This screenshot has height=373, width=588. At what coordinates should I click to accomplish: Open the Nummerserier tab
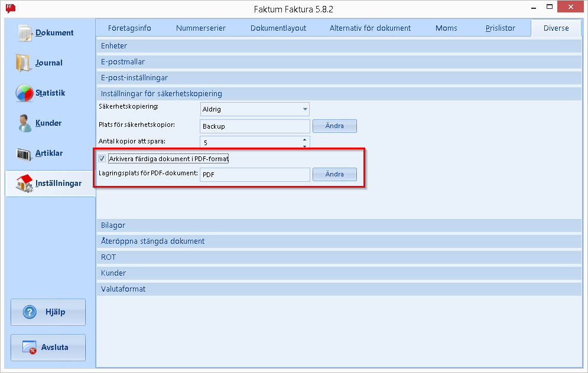pyautogui.click(x=200, y=28)
